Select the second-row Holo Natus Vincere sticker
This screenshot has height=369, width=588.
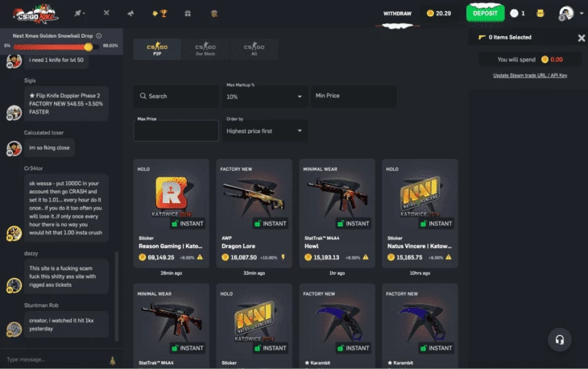click(254, 325)
